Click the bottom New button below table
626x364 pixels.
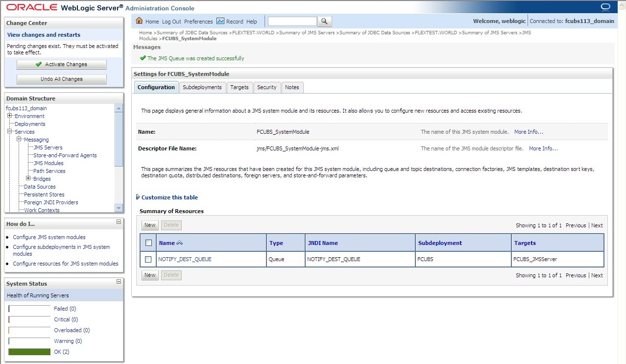150,275
